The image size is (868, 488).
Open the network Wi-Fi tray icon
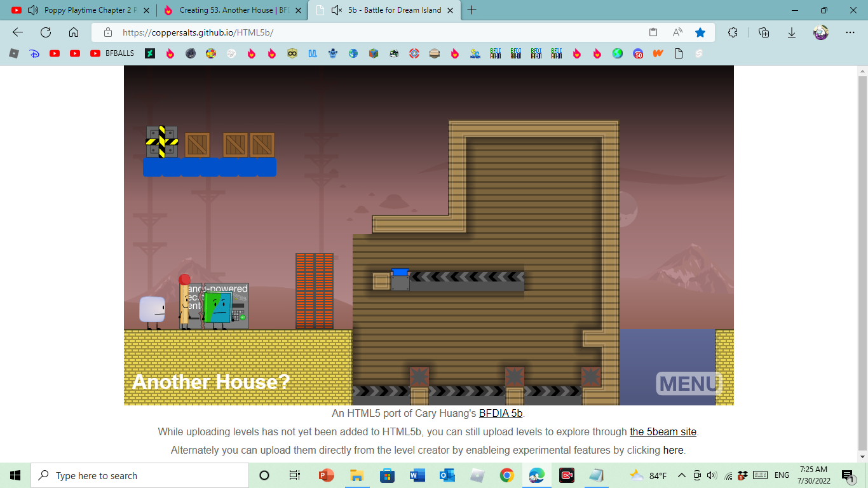(728, 475)
